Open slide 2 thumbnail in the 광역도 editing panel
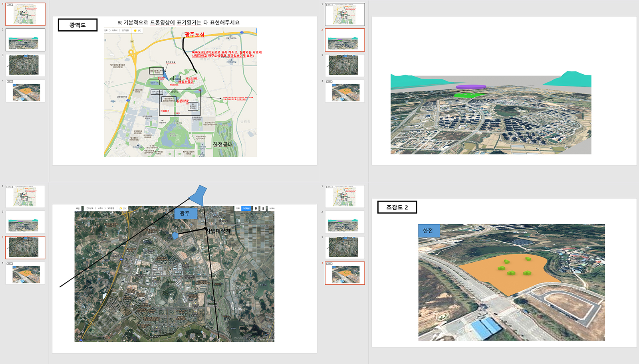 pos(25,40)
